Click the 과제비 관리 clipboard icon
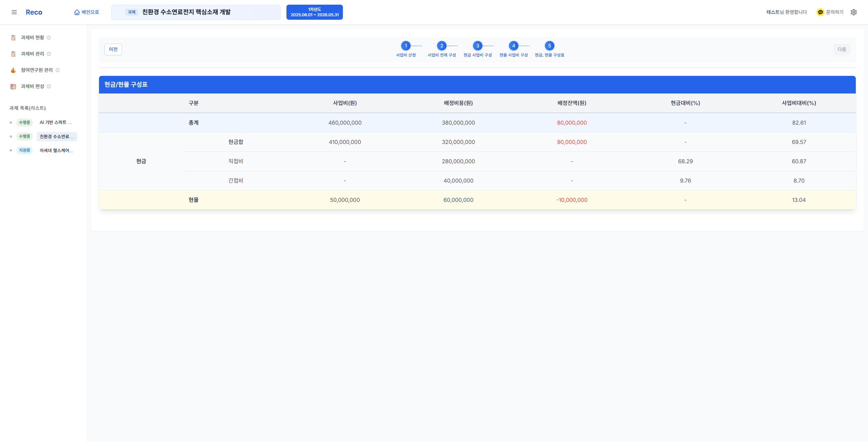The image size is (868, 442). (13, 54)
